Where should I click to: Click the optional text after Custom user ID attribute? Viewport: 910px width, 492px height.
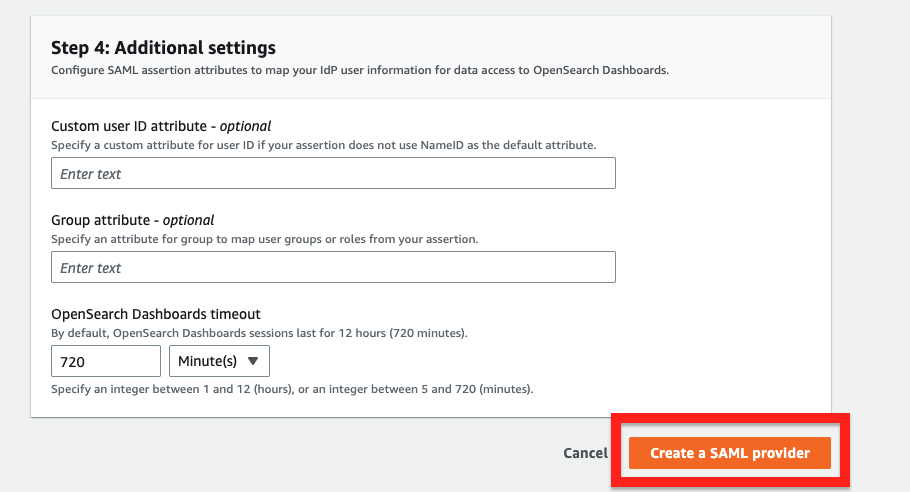[x=246, y=126]
